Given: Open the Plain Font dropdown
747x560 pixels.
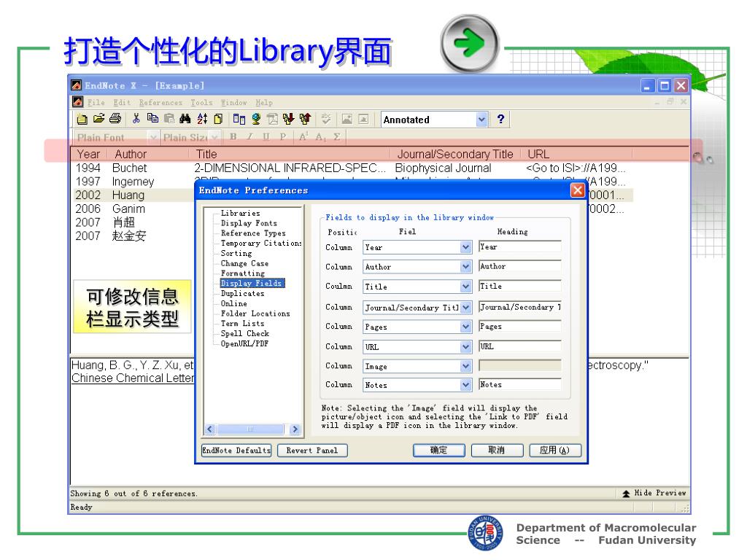Looking at the screenshot, I should point(152,138).
